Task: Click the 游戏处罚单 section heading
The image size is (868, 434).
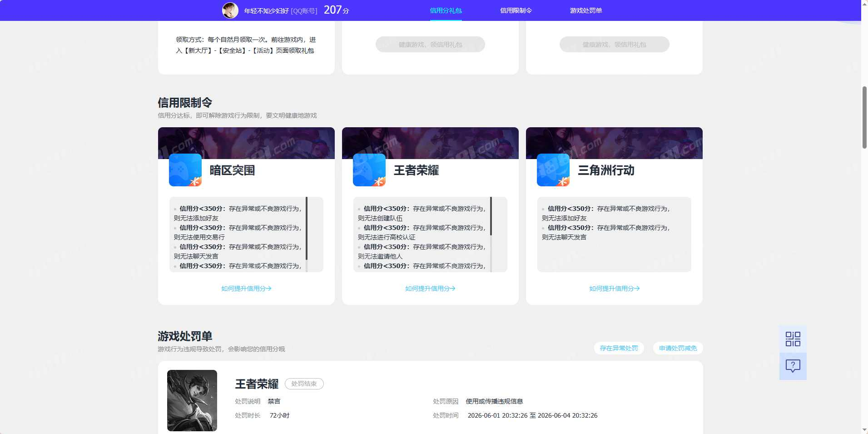Action: click(185, 336)
